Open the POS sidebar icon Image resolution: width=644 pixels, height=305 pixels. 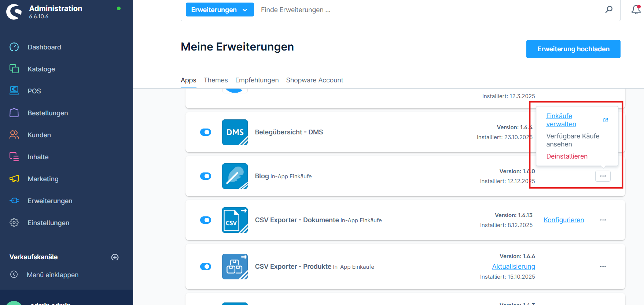(14, 91)
